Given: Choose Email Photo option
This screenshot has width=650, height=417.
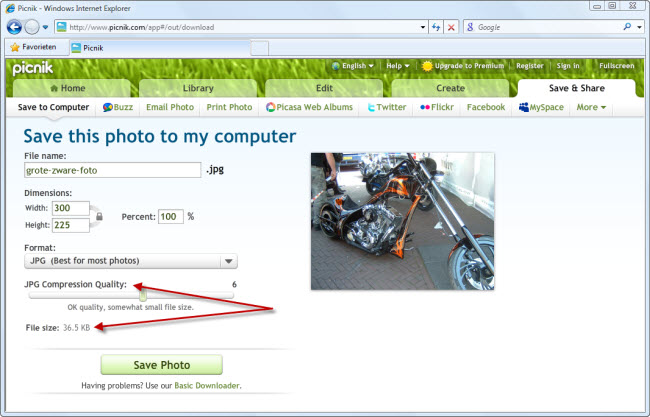Looking at the screenshot, I should pyautogui.click(x=170, y=107).
